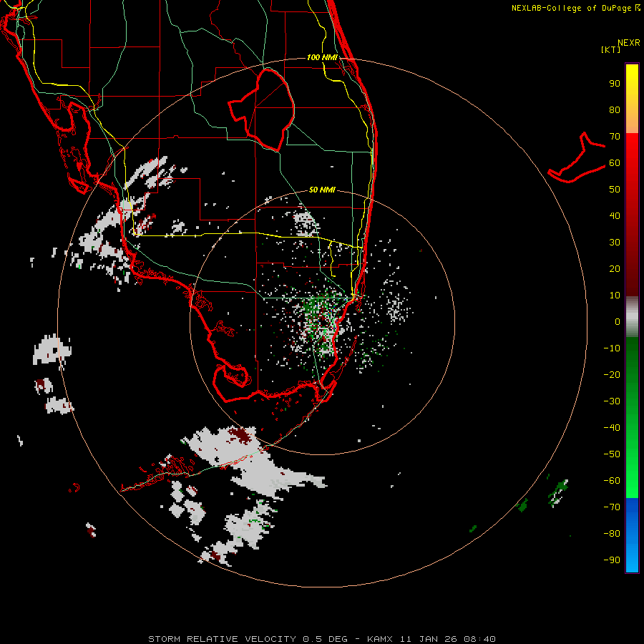Click the -30 value on velocity scale
This screenshot has width=644, height=644.
[612, 401]
